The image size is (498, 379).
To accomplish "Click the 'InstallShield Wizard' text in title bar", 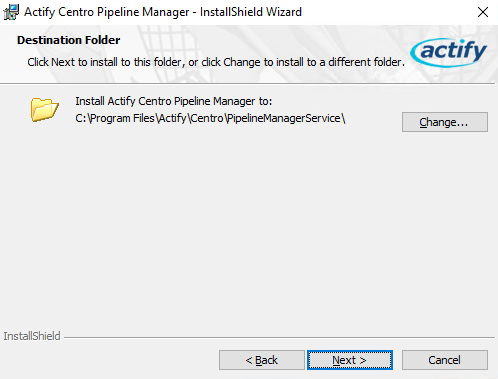I will point(251,12).
